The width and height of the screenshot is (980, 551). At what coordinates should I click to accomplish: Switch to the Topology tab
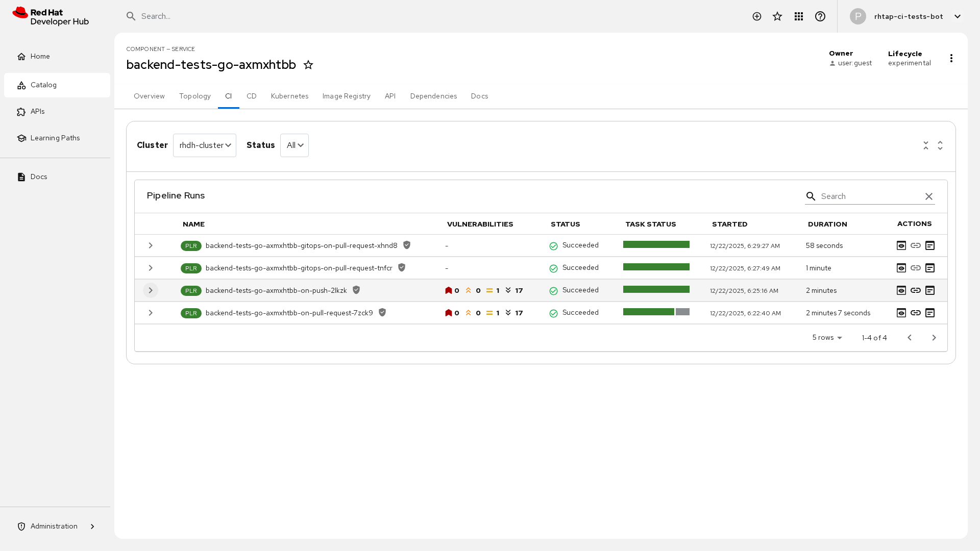tap(194, 96)
